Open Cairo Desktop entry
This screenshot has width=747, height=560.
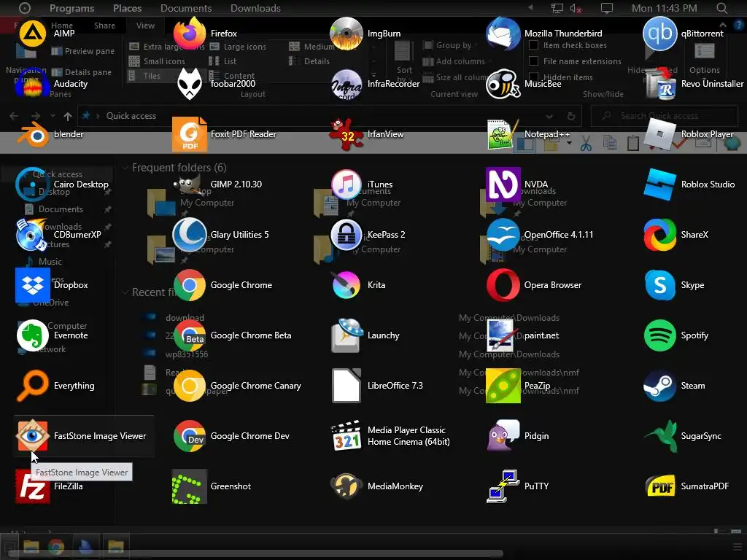[x=63, y=184]
